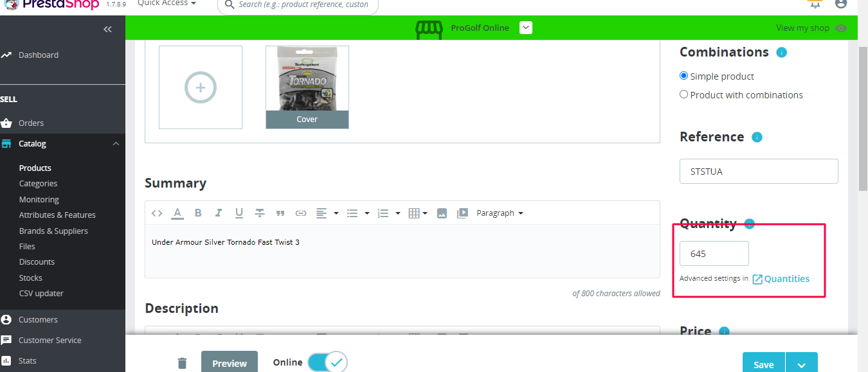
Task: Click the PrestaShop logo
Action: (x=50, y=4)
